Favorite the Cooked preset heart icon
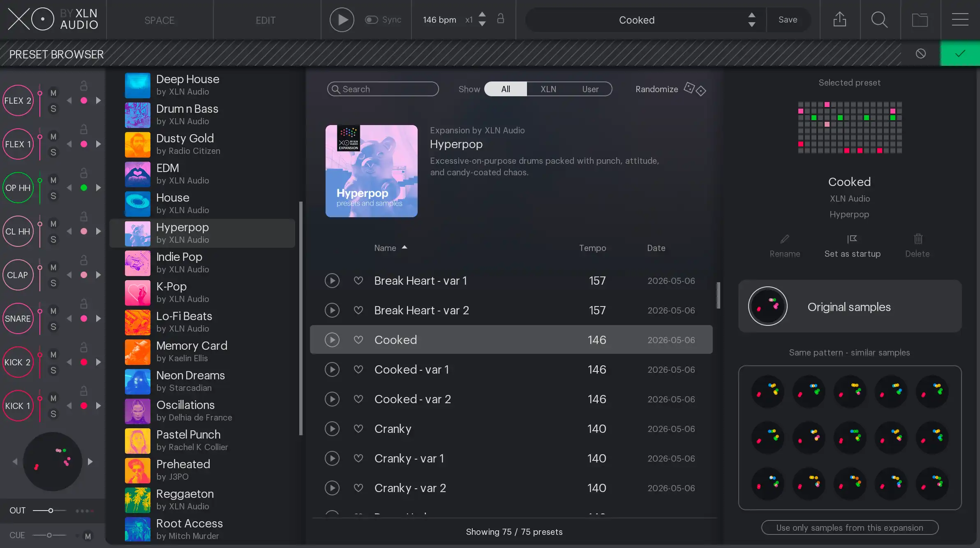Screen dimensions: 980x548 [358, 340]
